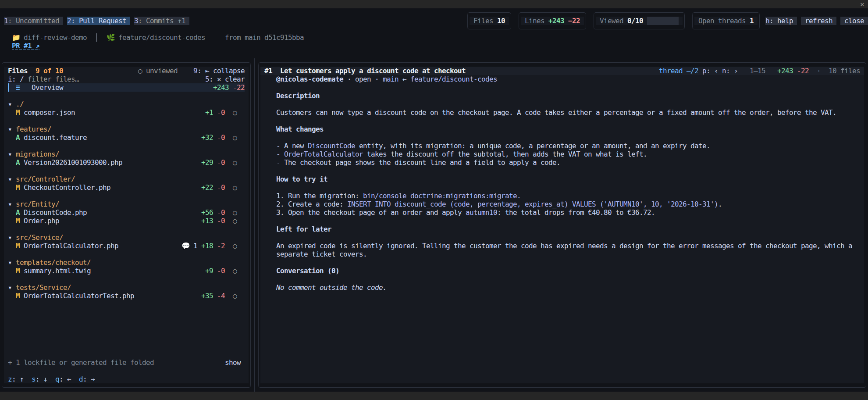
Task: Close window with top-right x icon
Action: 862,4
